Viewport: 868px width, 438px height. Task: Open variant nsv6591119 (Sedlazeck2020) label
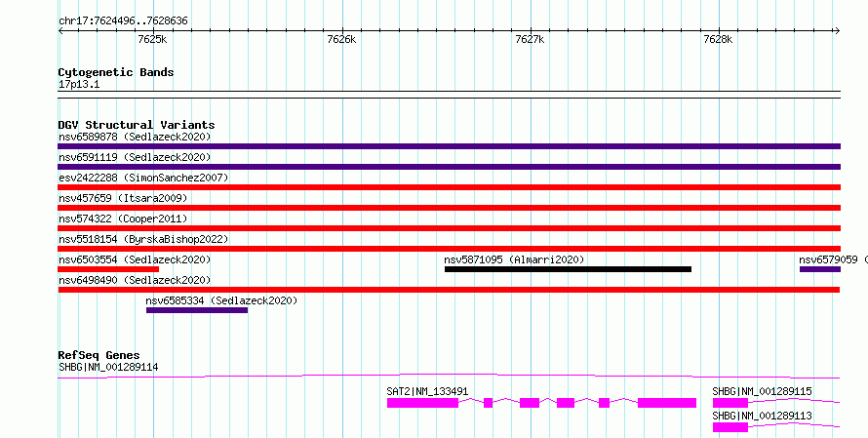tap(135, 157)
